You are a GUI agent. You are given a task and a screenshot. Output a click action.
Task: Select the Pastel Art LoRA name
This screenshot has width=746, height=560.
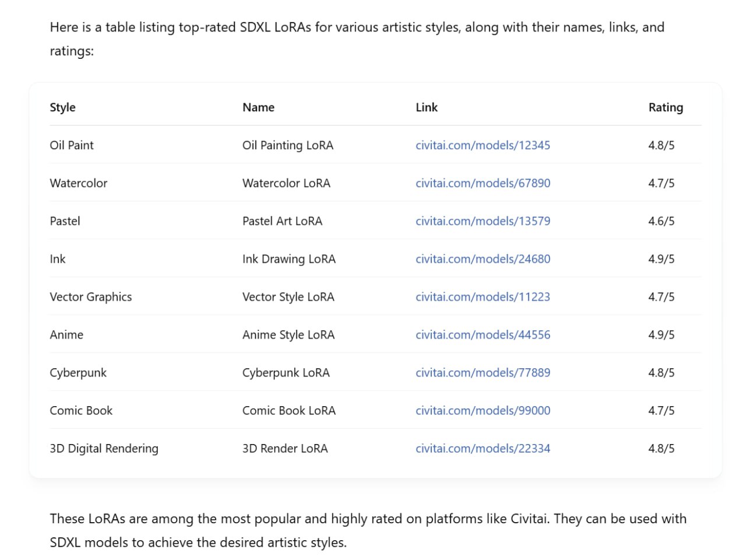[x=282, y=221]
